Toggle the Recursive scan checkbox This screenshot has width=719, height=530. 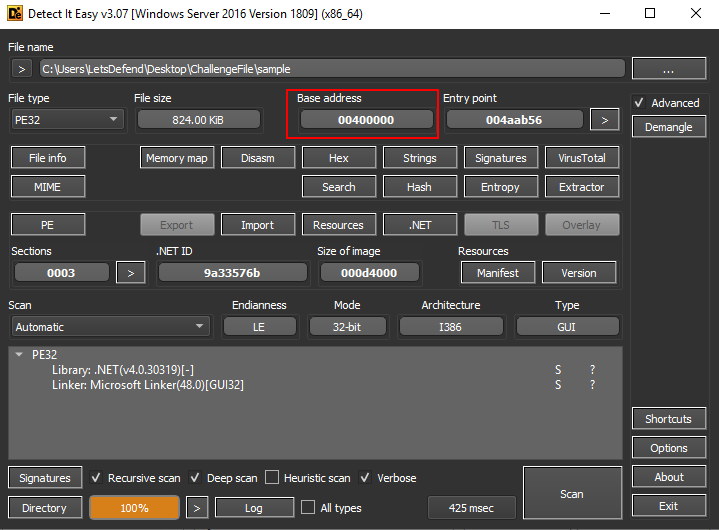[97, 478]
